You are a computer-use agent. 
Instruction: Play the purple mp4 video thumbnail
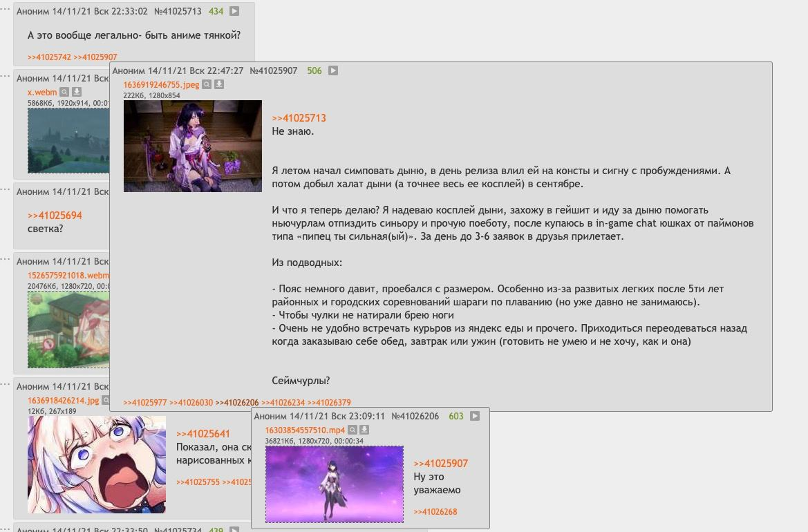pyautogui.click(x=335, y=484)
